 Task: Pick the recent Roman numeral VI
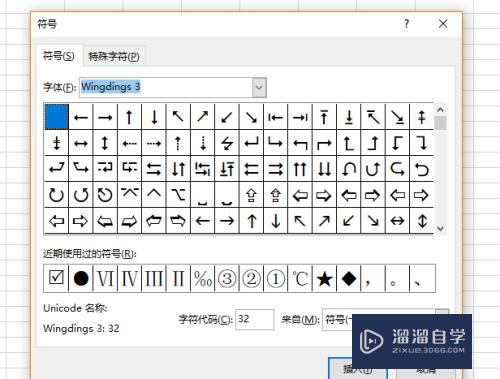[105, 278]
